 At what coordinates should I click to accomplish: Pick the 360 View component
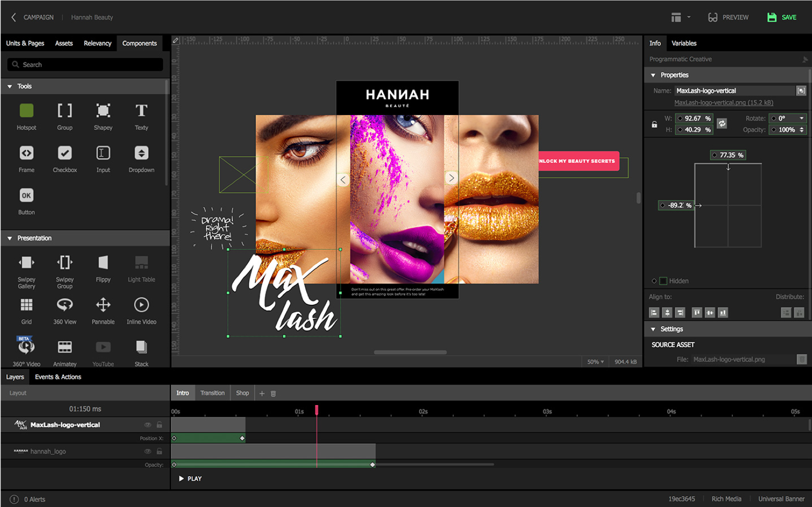pyautogui.click(x=65, y=305)
